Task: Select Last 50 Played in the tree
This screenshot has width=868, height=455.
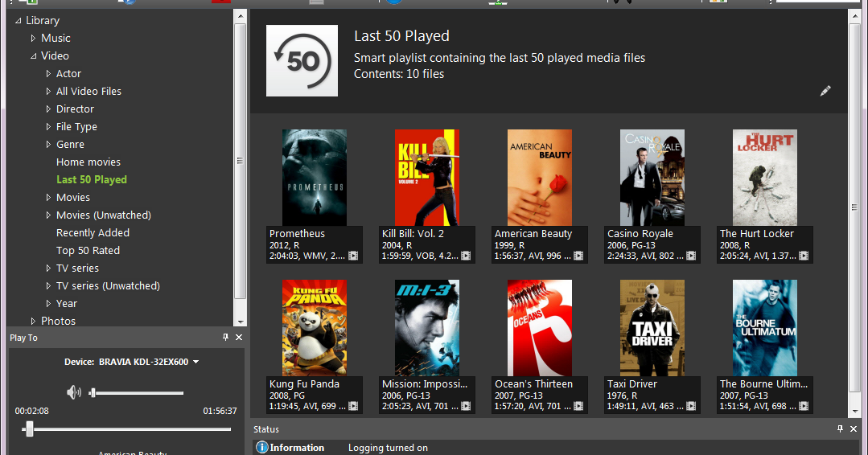Action: (92, 180)
